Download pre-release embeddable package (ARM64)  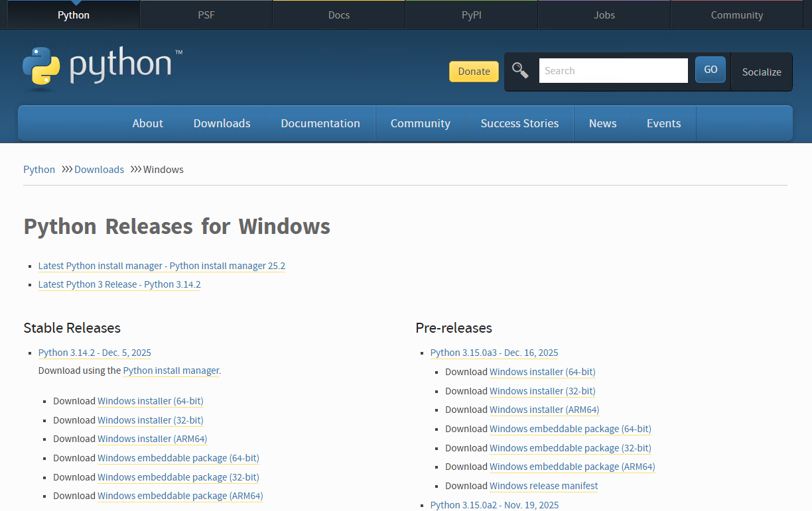click(573, 467)
